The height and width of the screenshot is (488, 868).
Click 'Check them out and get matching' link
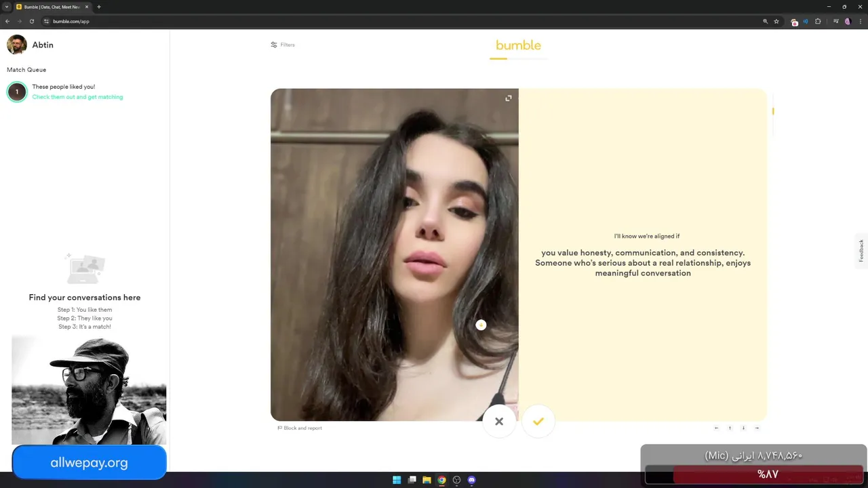coord(77,97)
